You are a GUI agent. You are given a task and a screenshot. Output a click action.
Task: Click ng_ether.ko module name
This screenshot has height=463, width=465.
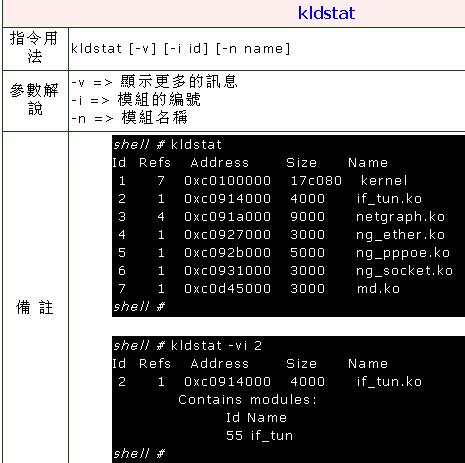click(x=400, y=235)
